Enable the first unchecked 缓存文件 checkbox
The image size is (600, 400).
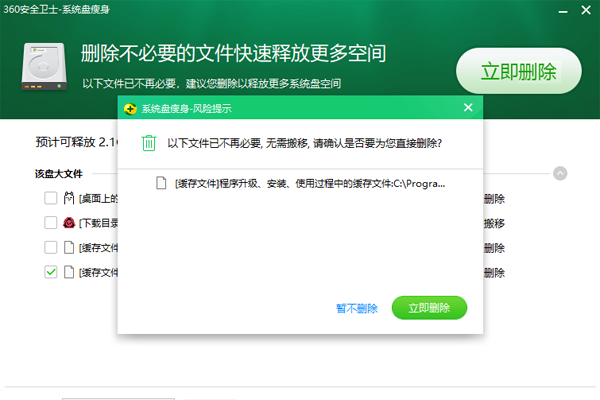[51, 247]
